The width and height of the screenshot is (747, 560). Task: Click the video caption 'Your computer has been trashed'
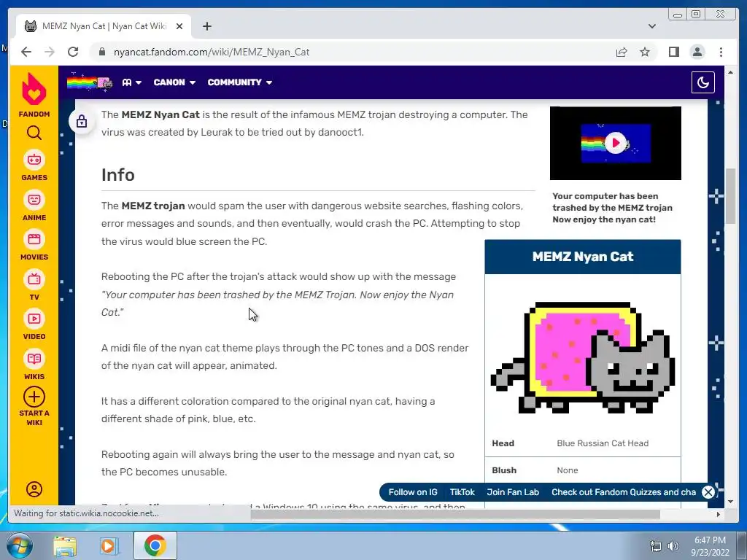coord(613,208)
